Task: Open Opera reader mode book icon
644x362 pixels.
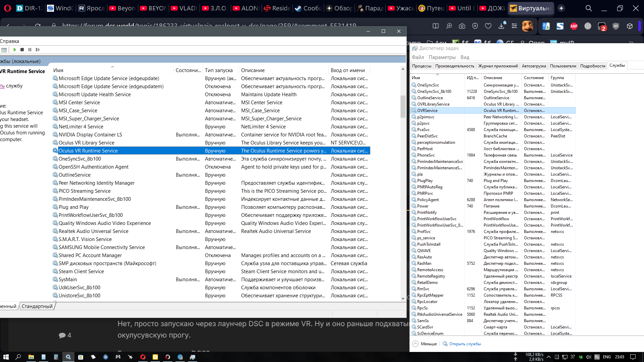Action: click(435, 26)
